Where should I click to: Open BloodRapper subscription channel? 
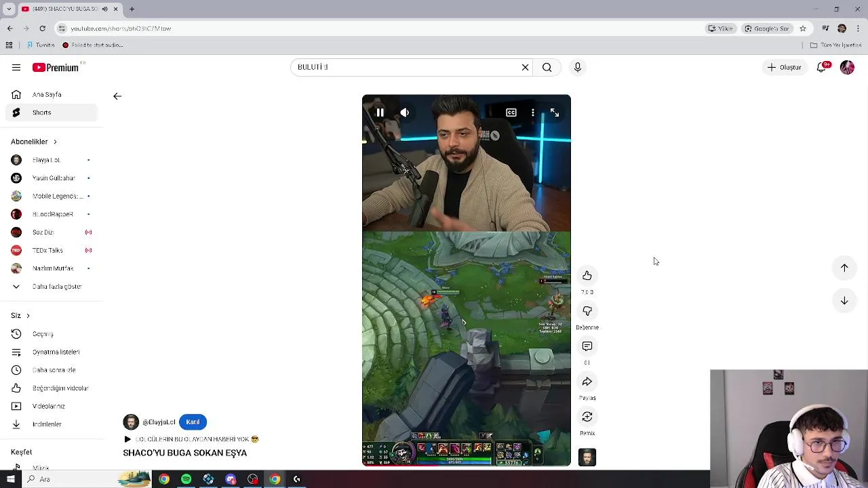click(52, 214)
